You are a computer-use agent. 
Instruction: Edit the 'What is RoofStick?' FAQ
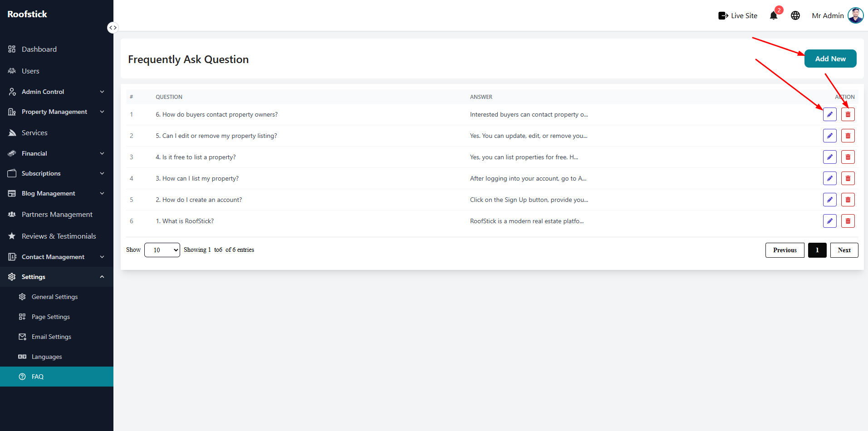click(x=829, y=221)
